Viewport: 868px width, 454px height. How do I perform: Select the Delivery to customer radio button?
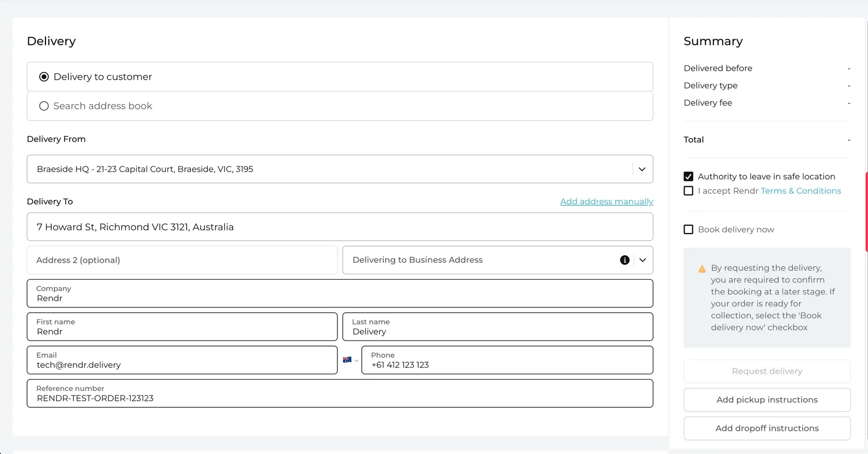44,77
